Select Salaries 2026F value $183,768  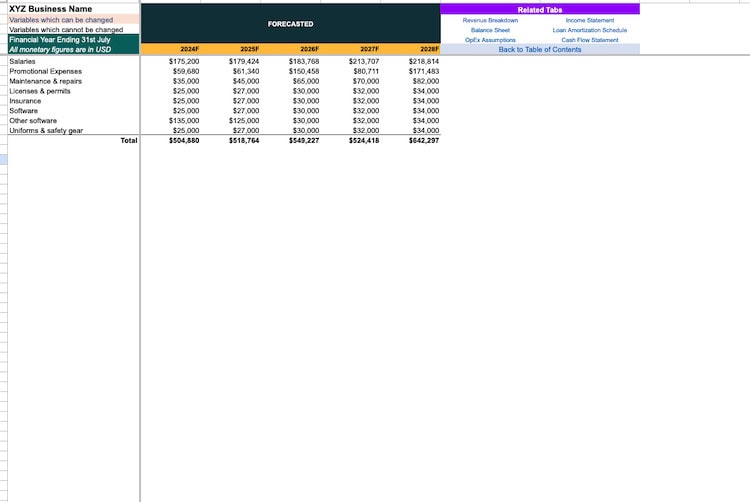pyautogui.click(x=304, y=61)
